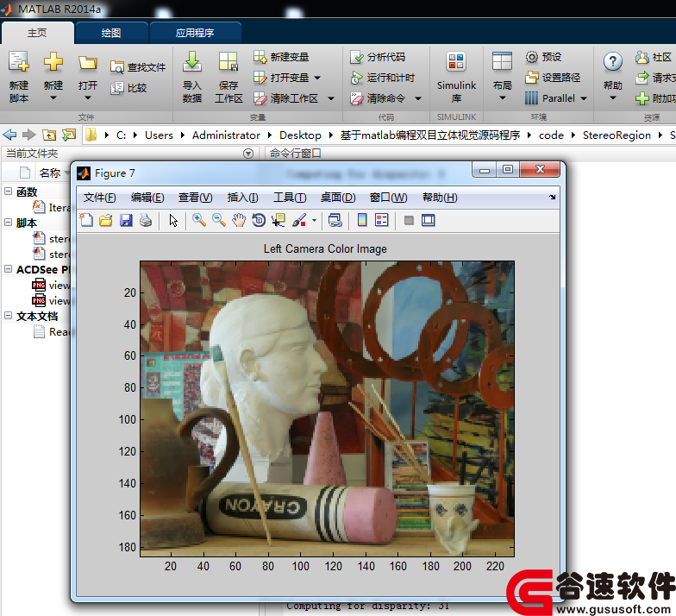The width and height of the screenshot is (676, 616).
Task: Collapse the ACDSee group
Action: [x=8, y=269]
